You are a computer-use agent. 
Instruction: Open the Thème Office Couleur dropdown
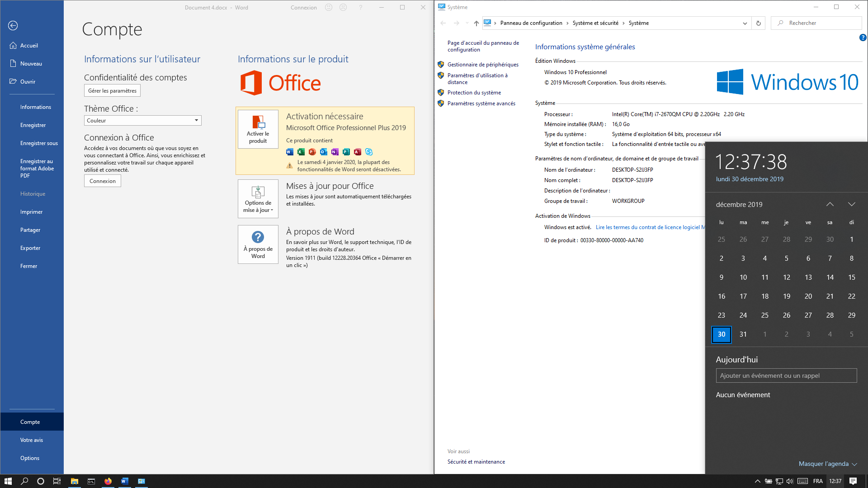coord(143,121)
